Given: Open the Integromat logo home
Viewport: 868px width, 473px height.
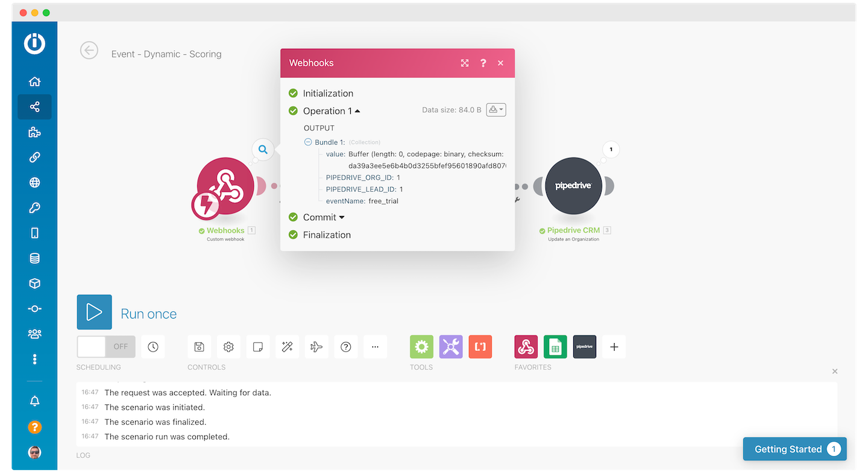Looking at the screenshot, I should click(34, 43).
